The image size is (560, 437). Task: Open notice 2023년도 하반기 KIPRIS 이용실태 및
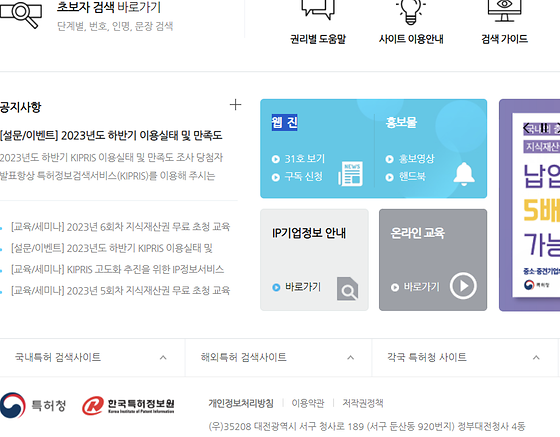112,248
